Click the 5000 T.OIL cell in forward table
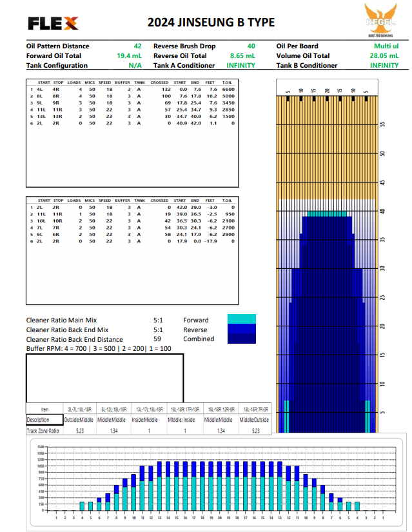Image resolution: width=412 pixels, height=532 pixels. (x=228, y=96)
